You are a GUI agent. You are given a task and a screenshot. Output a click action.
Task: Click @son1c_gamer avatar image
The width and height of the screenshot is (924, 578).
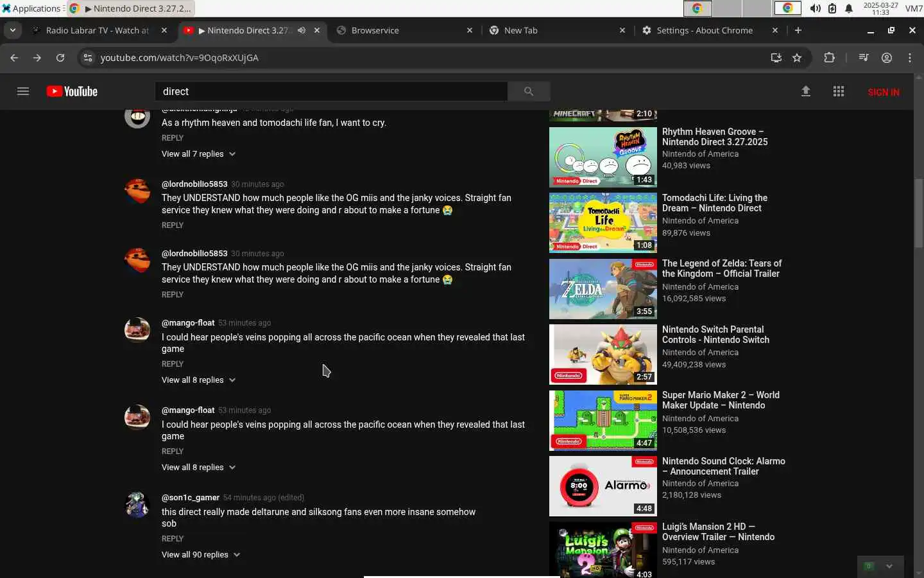(137, 505)
